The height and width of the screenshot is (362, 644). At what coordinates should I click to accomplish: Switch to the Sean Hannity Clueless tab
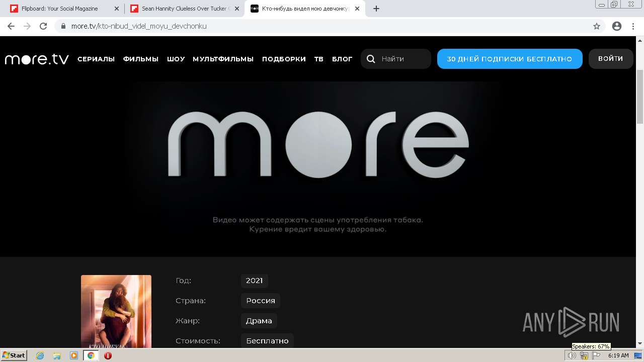185,9
